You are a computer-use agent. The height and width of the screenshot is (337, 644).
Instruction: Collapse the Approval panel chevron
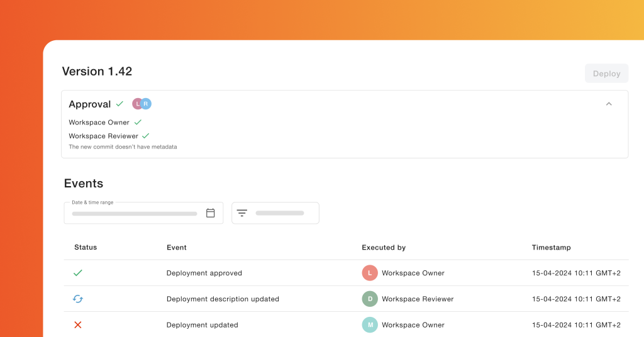[609, 104]
